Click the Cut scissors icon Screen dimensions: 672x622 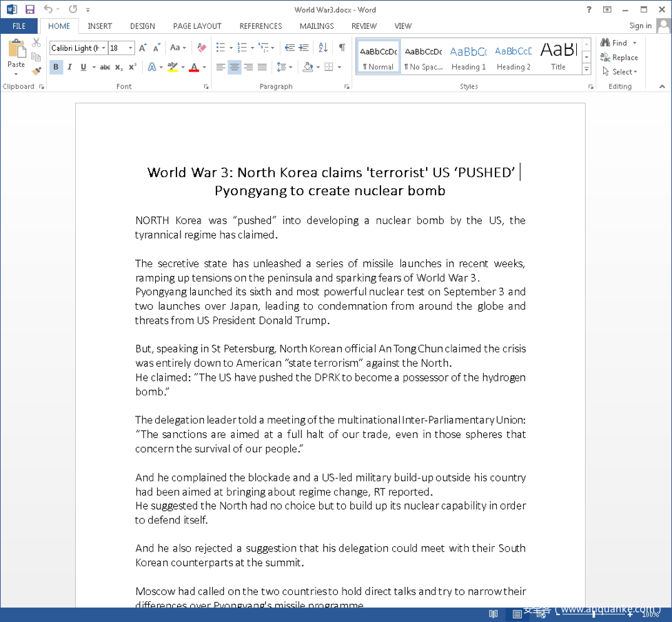(x=37, y=43)
